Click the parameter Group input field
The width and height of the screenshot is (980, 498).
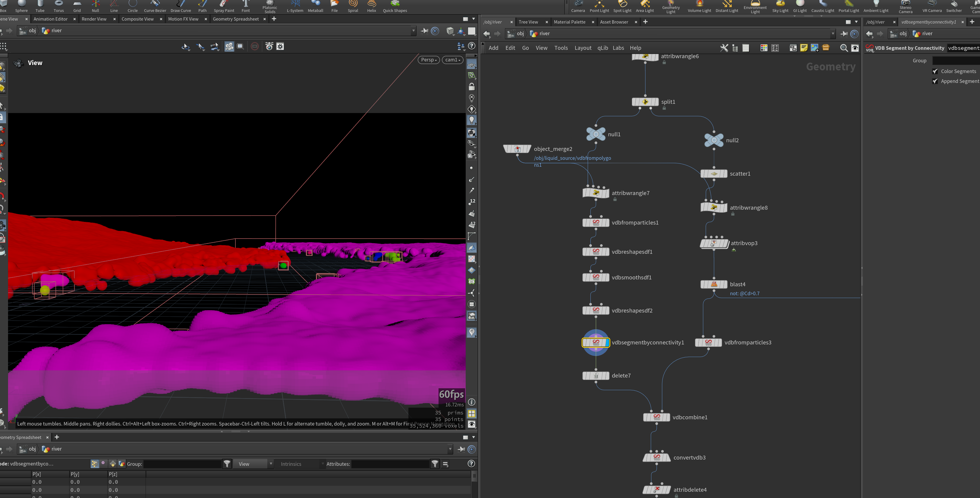click(x=956, y=61)
